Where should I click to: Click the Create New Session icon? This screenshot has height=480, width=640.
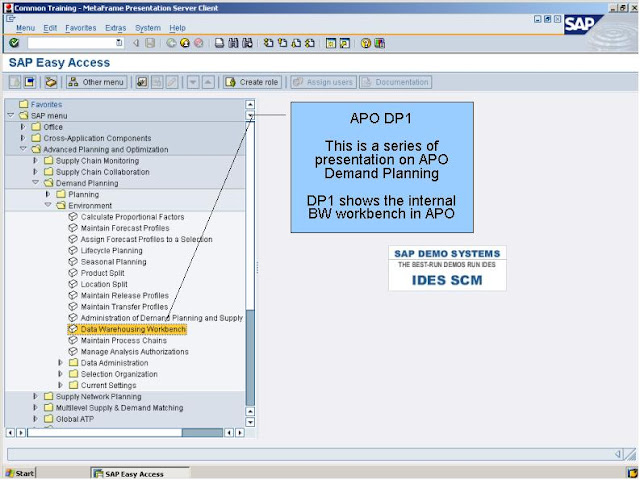click(x=331, y=43)
